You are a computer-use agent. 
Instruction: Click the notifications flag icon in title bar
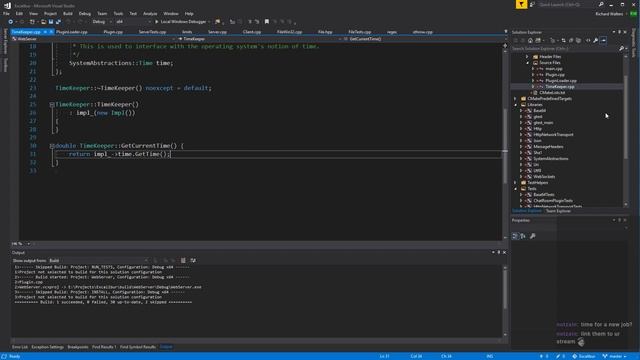pyautogui.click(x=521, y=4)
